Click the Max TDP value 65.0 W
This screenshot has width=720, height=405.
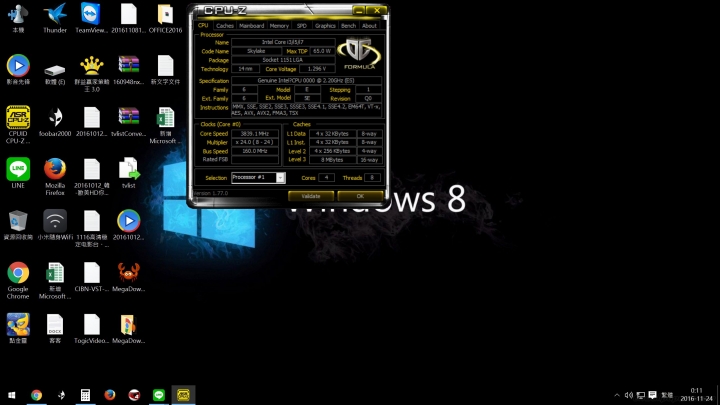(x=322, y=51)
